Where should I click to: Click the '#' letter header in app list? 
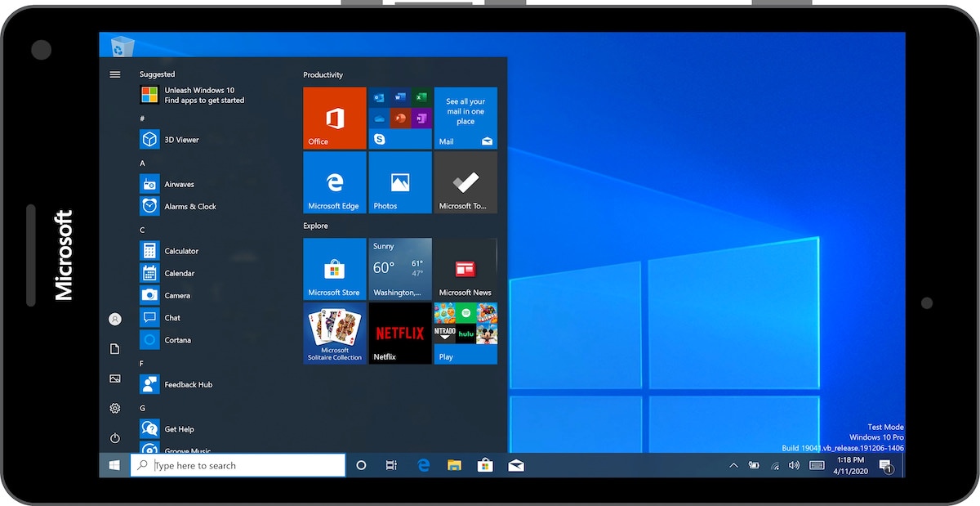click(142, 119)
